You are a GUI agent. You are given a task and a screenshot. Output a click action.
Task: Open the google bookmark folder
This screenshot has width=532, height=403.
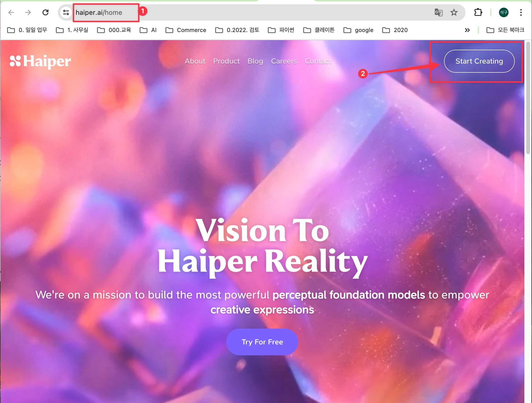click(x=358, y=30)
